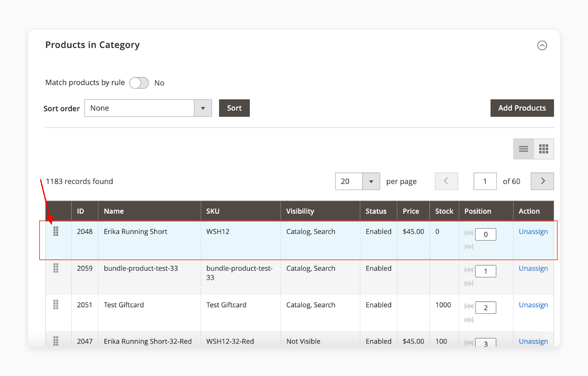Unassign Erika Running Short-32-Red product
This screenshot has height=376, width=588.
pyautogui.click(x=533, y=341)
